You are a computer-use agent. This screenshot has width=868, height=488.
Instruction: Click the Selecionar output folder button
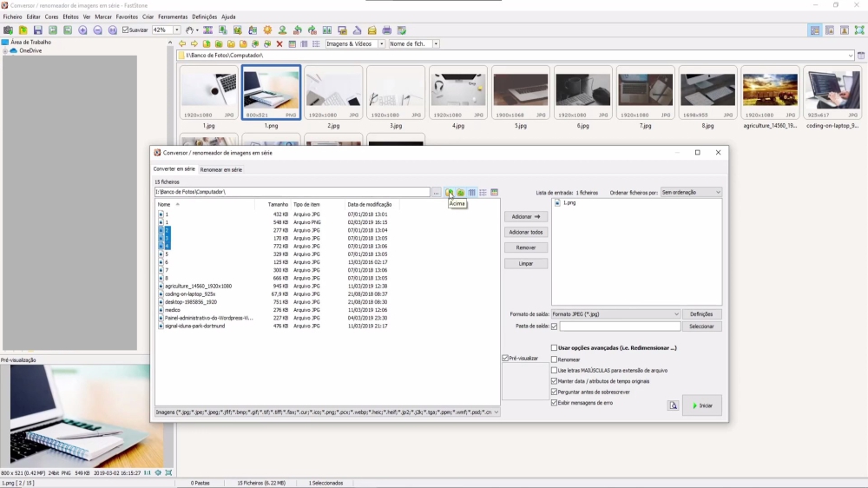tap(701, 326)
